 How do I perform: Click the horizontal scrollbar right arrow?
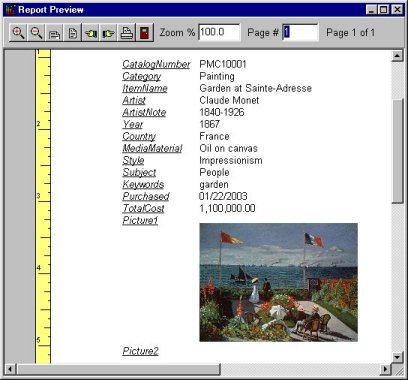385,369
